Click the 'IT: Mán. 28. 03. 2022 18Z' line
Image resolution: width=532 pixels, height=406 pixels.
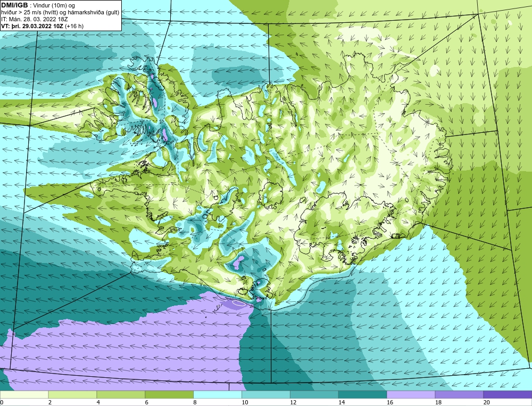(x=35, y=19)
